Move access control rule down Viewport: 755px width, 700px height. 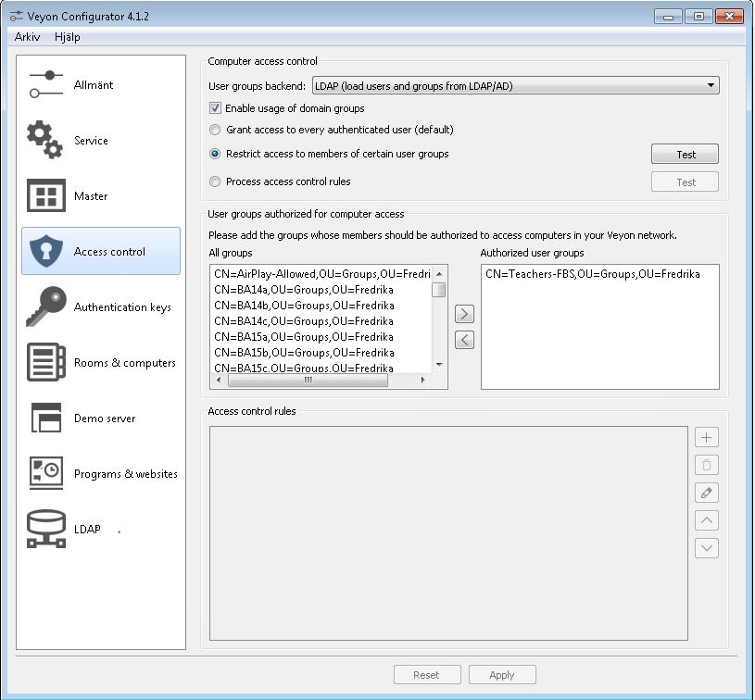[707, 548]
